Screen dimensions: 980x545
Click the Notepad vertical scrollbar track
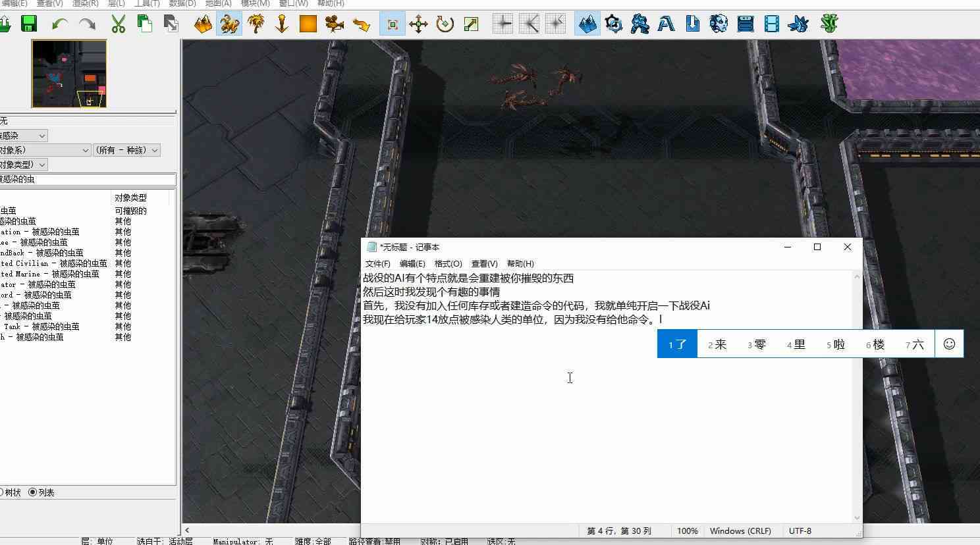pos(857,397)
